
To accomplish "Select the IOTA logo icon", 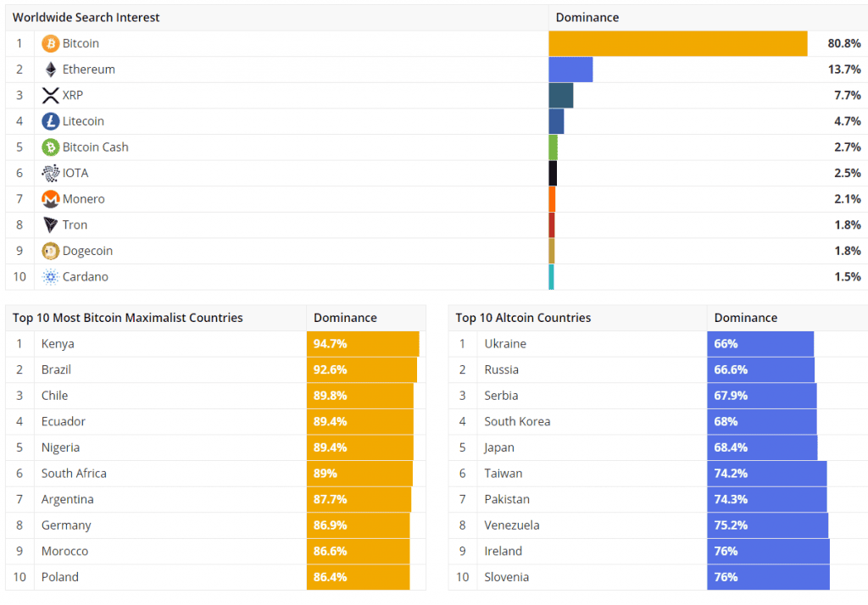I will [x=50, y=173].
